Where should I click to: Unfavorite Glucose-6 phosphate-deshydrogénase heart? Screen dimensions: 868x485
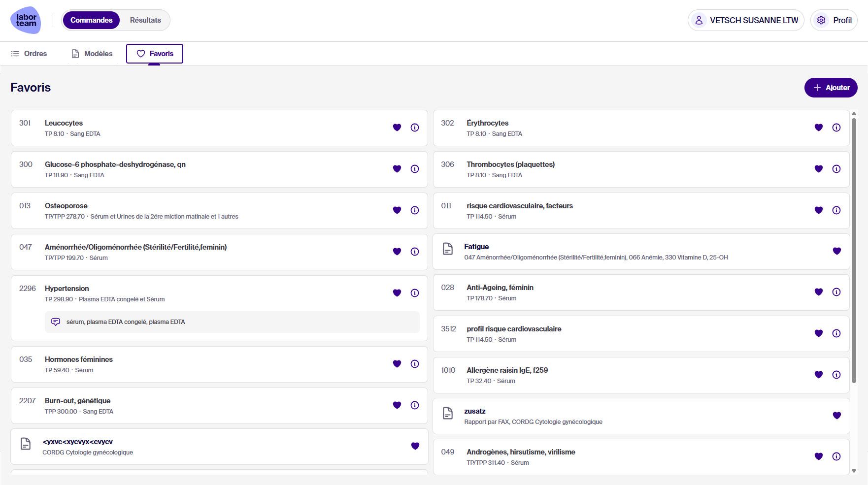click(x=397, y=169)
